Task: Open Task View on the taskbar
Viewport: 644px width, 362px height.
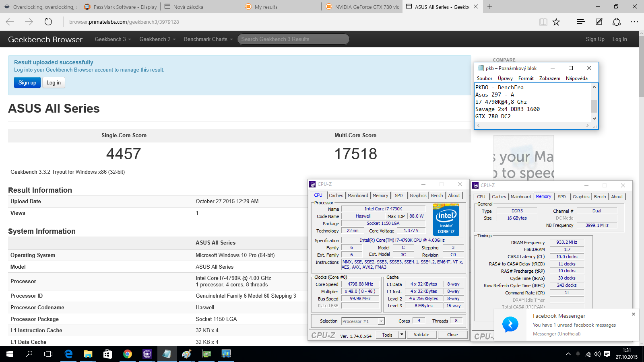Action: click(48, 354)
